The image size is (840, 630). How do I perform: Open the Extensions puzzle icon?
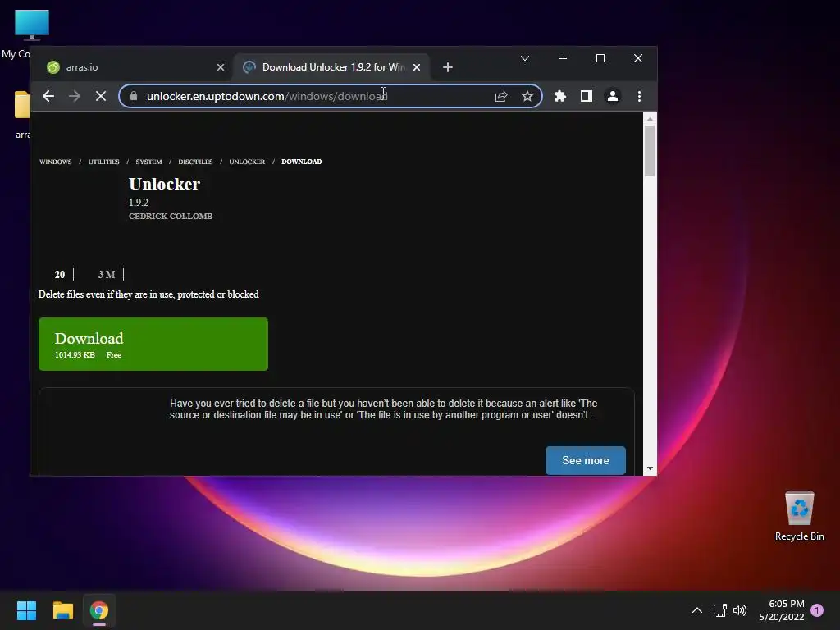pos(559,96)
